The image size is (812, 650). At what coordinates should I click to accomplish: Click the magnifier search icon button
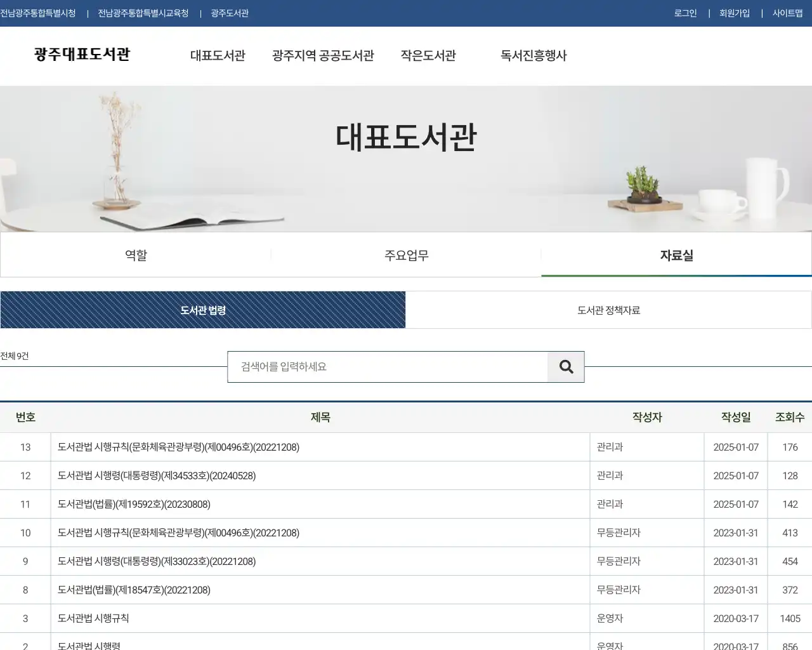point(566,367)
